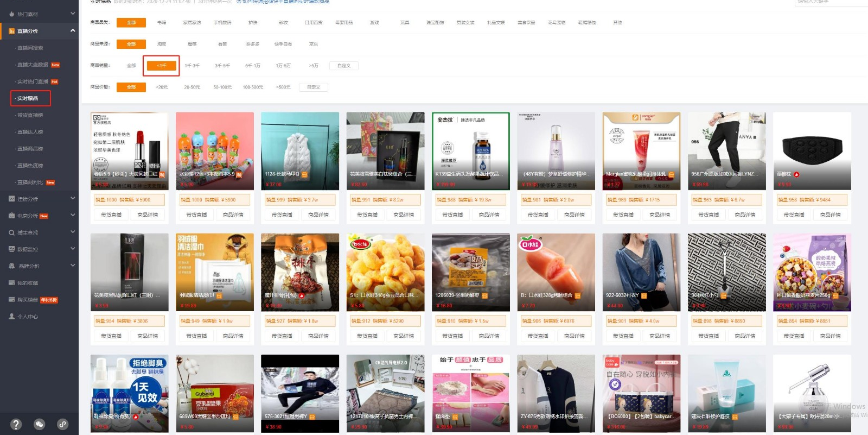Click the shop badge on 1128-长款马甲Q

304,174
